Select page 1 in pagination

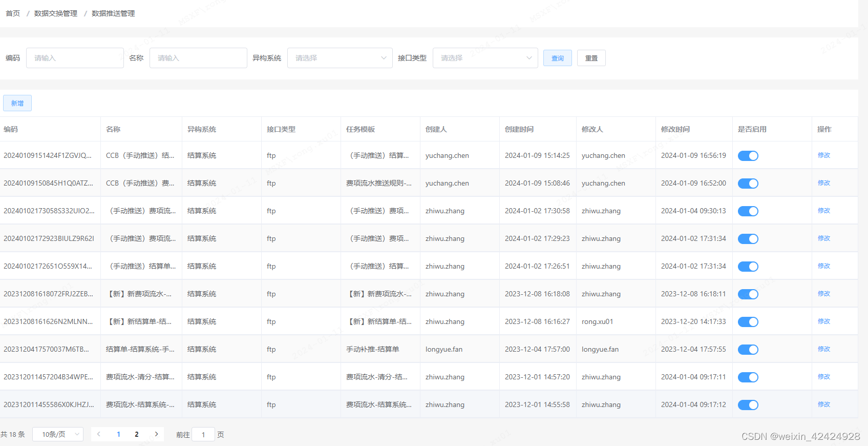click(x=118, y=434)
